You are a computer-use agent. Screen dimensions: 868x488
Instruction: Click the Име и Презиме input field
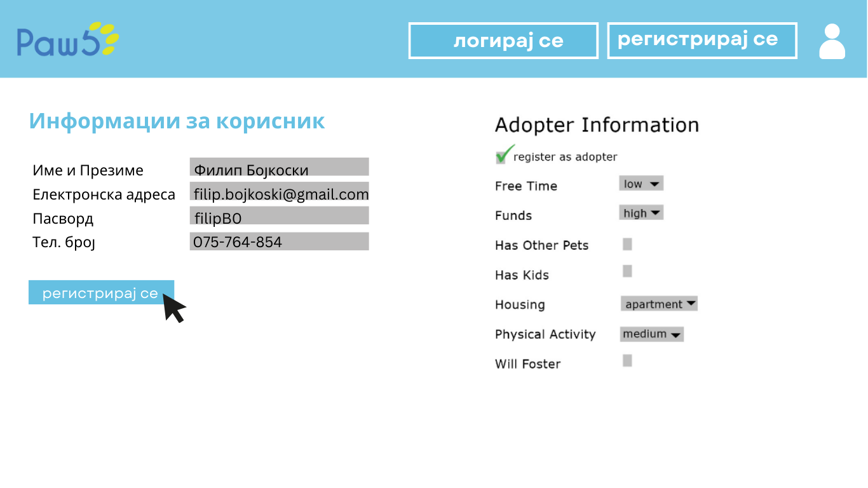tap(279, 167)
